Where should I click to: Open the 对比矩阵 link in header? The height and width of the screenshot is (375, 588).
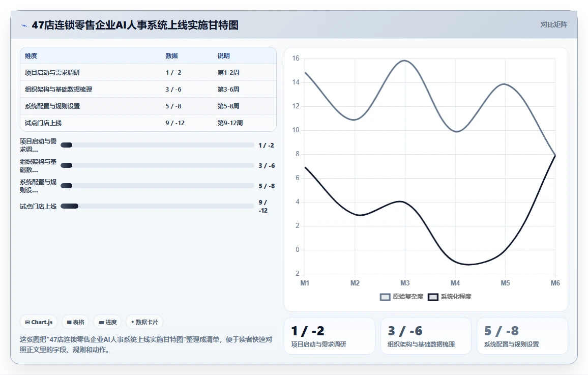point(553,25)
